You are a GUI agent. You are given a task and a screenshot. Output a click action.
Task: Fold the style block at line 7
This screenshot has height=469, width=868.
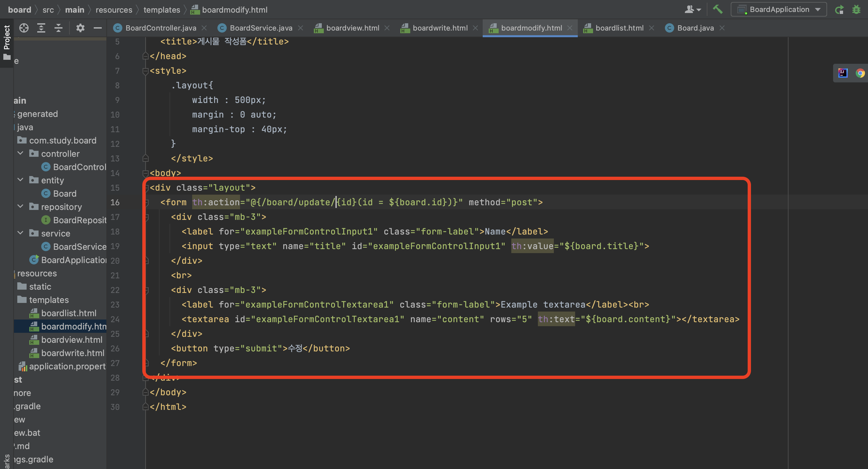pyautogui.click(x=146, y=71)
